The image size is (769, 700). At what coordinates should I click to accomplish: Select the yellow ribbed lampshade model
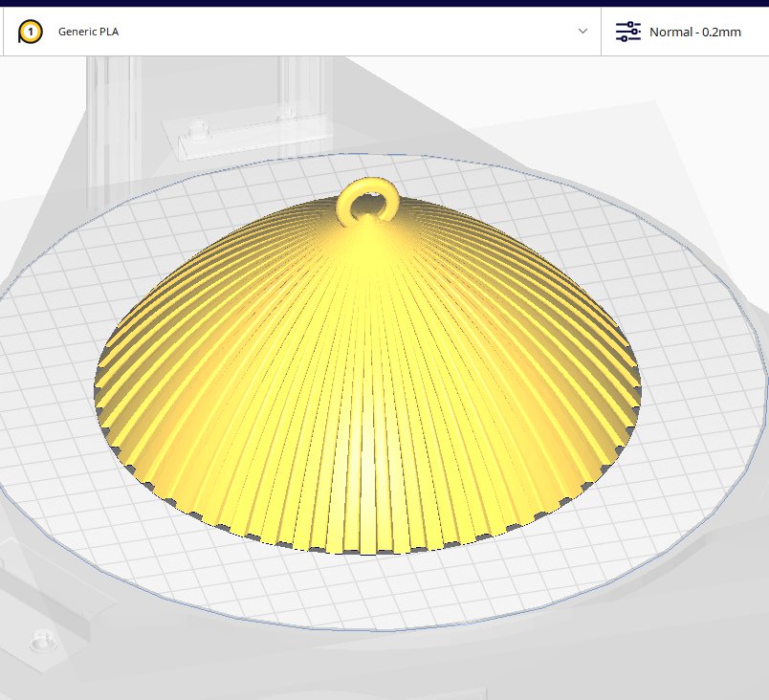pyautogui.click(x=368, y=373)
